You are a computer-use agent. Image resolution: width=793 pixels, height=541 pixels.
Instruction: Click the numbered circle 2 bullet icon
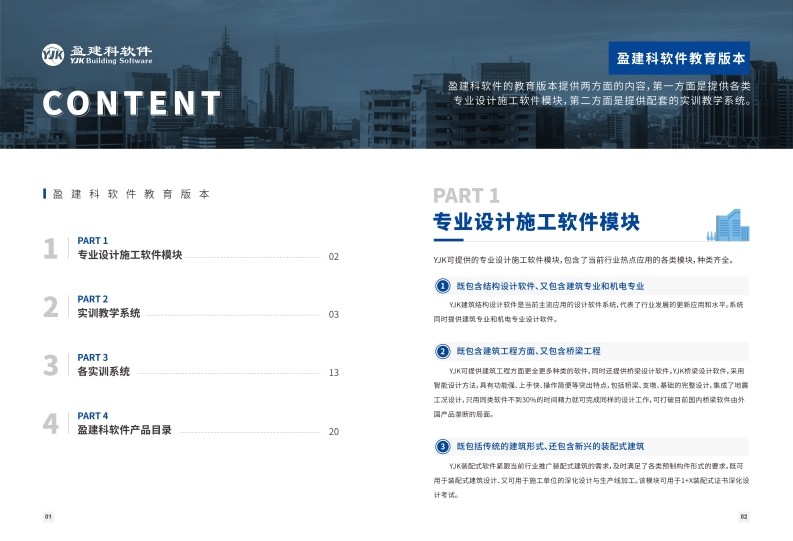(x=442, y=351)
